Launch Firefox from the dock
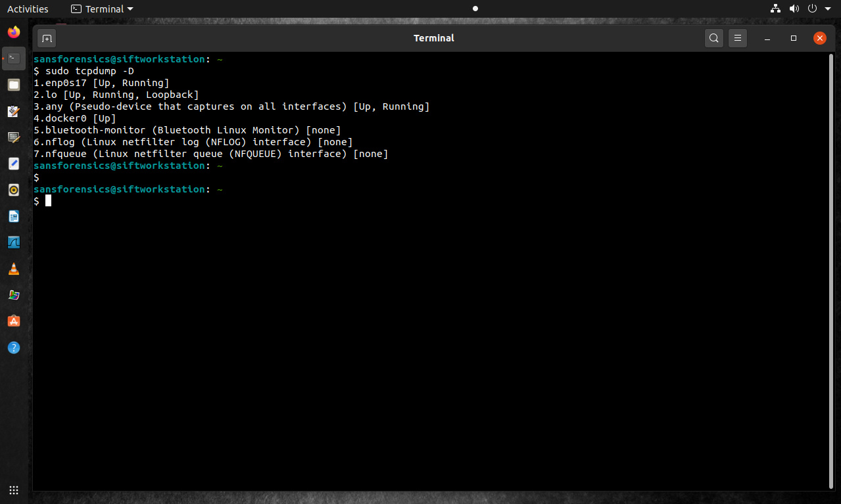841x504 pixels. point(14,32)
